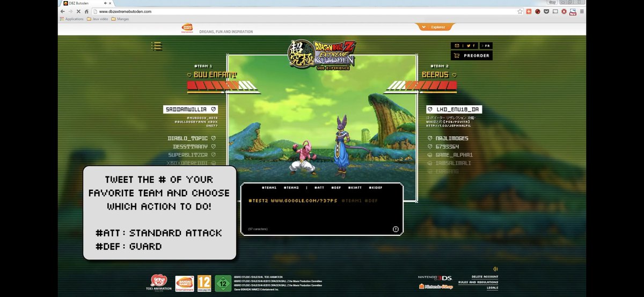Screen dimensions: 644x297
Task: Open the FR language selector
Action: click(487, 46)
